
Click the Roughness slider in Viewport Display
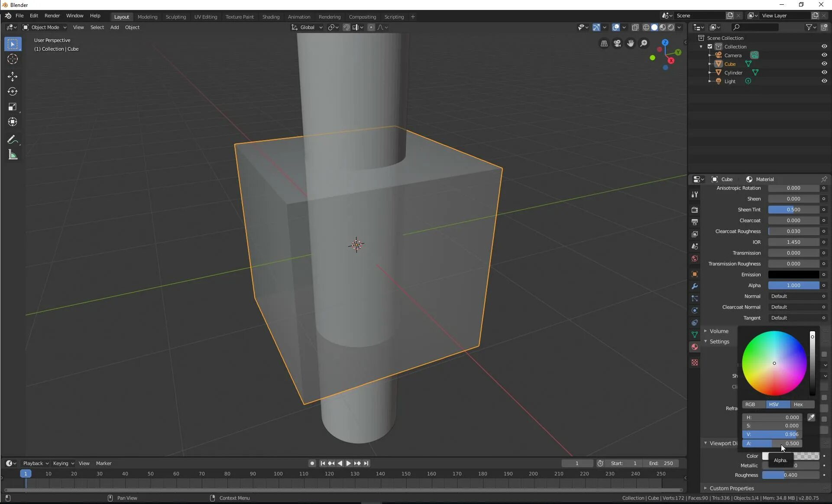tap(790, 475)
